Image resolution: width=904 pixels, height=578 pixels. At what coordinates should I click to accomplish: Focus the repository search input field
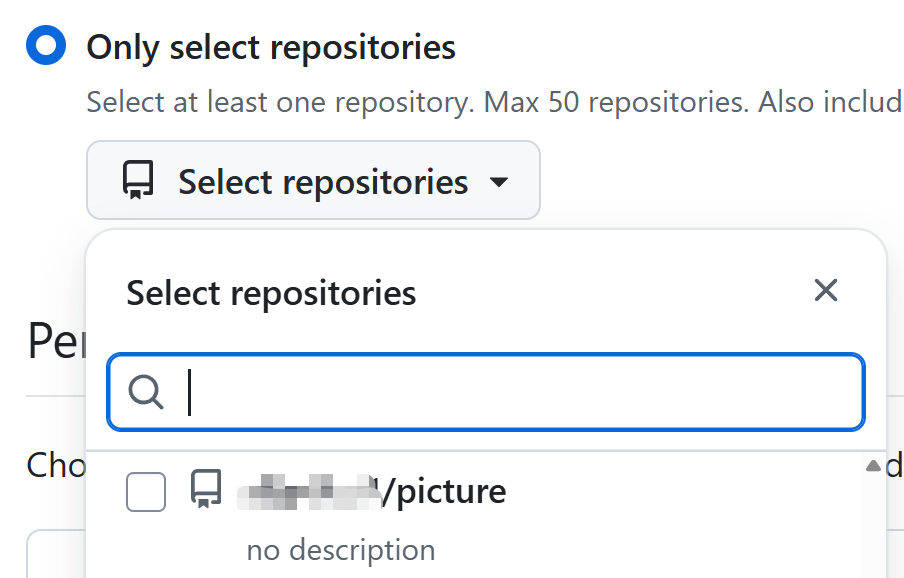(x=500, y=392)
